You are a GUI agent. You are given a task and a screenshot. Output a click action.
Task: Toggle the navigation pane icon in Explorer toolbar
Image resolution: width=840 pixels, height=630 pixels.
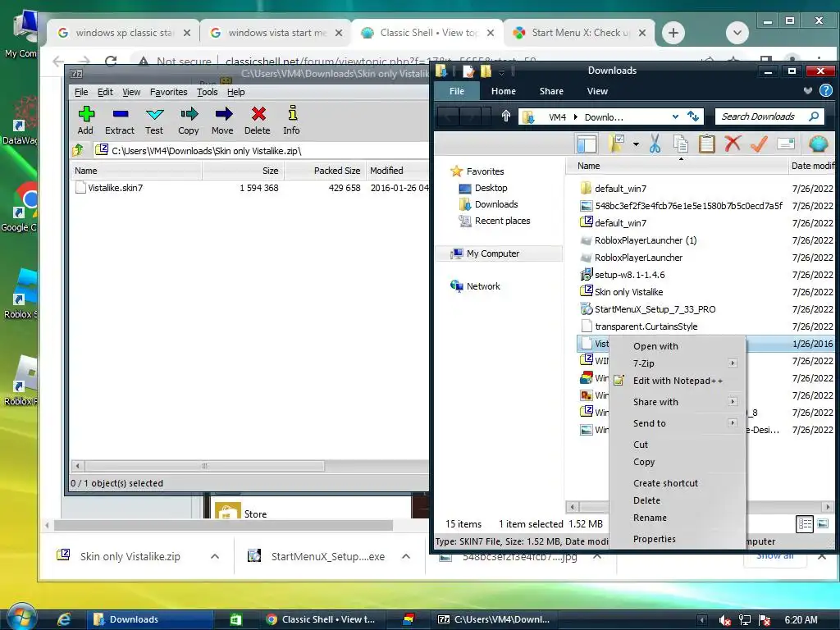[x=587, y=144]
